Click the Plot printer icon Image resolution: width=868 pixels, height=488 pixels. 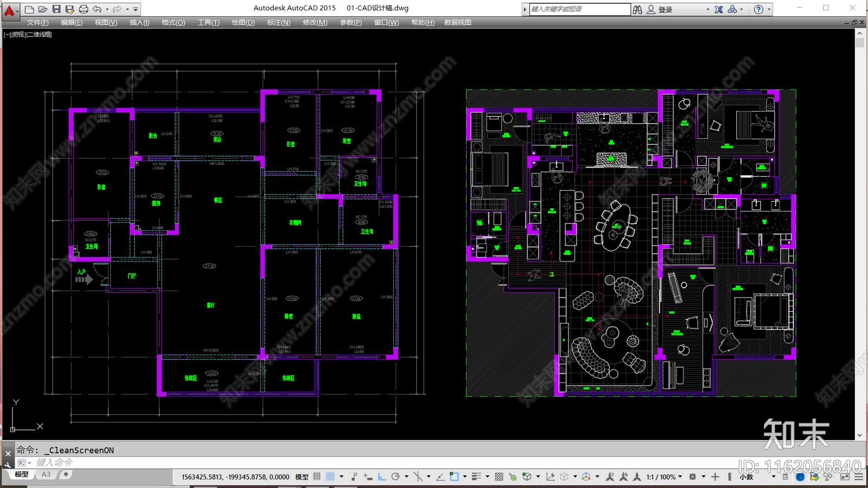click(84, 9)
